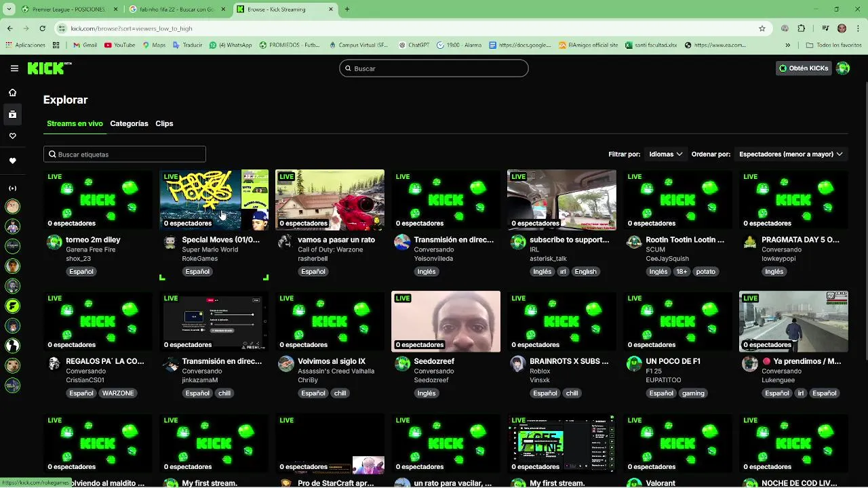Open the tab search dropdown arrow
This screenshot has height=488, width=868.
(9, 9)
